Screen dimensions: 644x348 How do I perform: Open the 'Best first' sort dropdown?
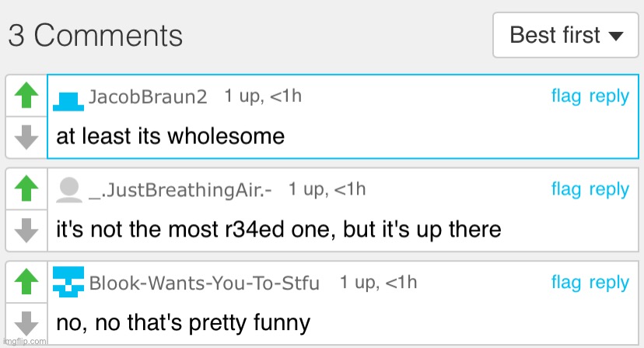[565, 35]
